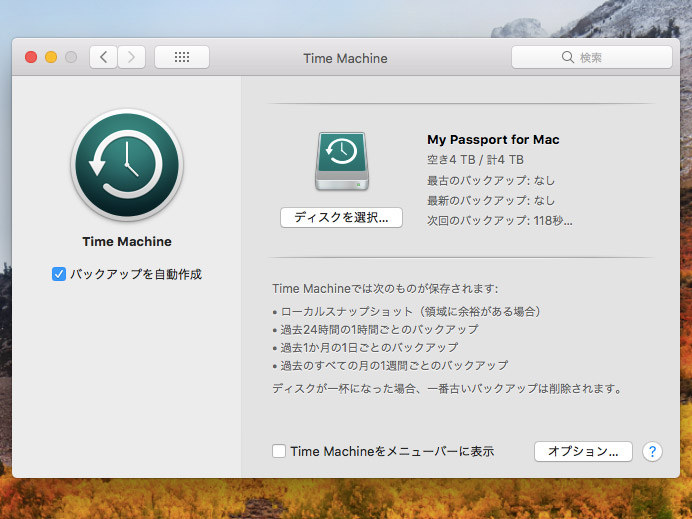Click the ディスクを選択... button
This screenshot has width=692, height=519.
(341, 218)
